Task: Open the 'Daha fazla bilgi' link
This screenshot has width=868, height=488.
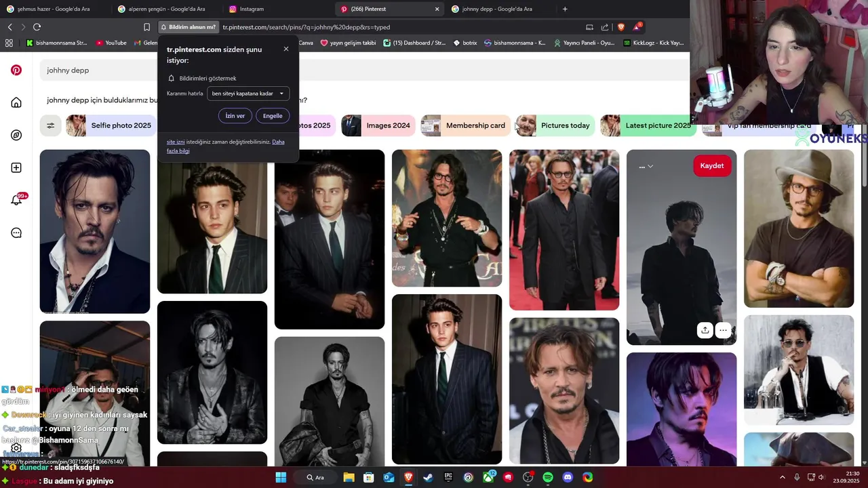Action: pos(225,146)
